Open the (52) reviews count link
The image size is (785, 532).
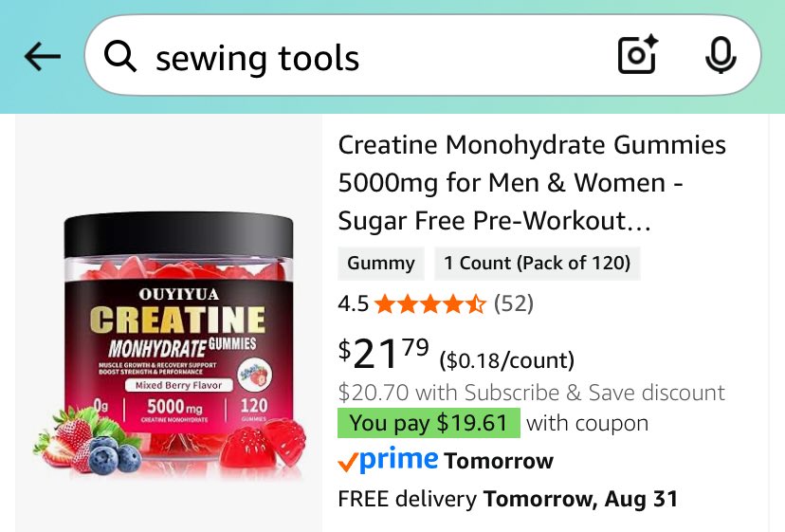coord(514,303)
